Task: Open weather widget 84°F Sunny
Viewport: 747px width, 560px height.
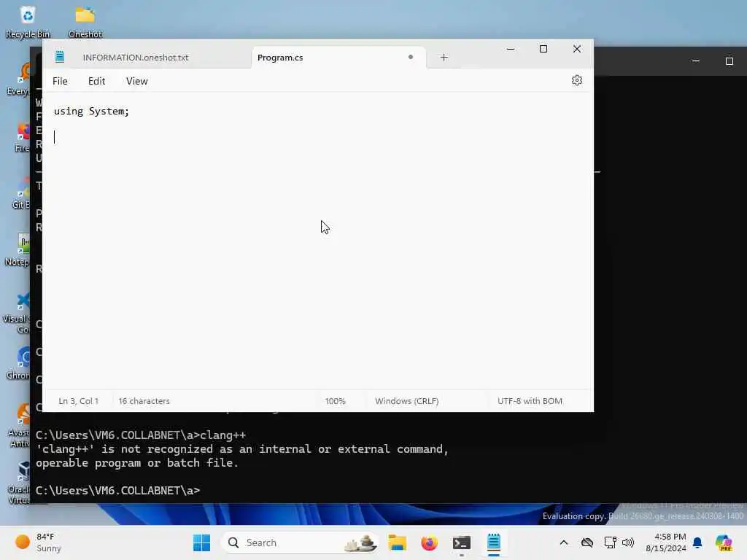Action: (x=38, y=542)
